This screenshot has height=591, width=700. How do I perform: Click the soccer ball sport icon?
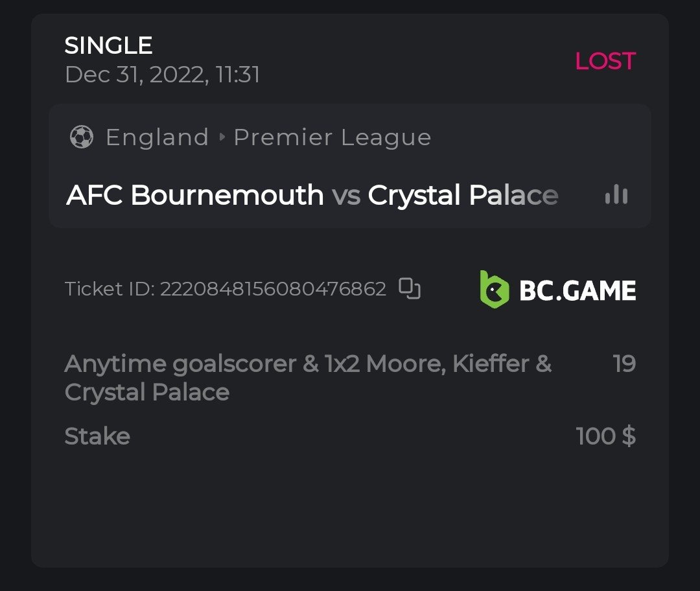(82, 137)
